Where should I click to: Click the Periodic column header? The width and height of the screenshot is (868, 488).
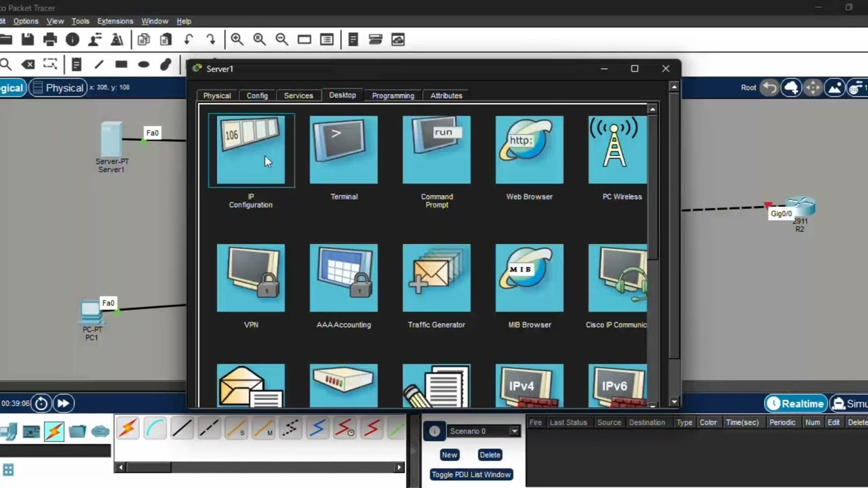[782, 422]
